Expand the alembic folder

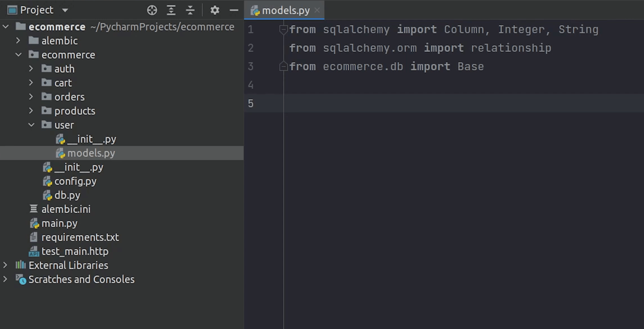(x=18, y=41)
